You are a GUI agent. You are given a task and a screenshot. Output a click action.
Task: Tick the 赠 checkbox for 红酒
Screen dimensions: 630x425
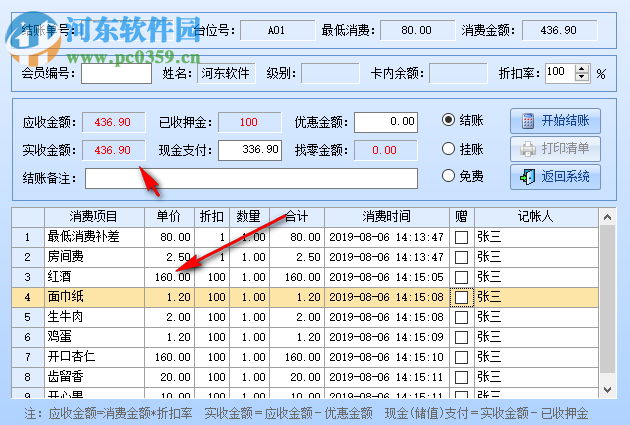[x=461, y=277]
